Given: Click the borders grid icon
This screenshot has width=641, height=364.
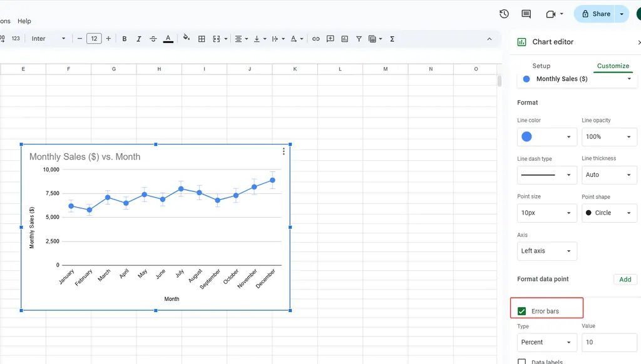Looking at the screenshot, I should (202, 39).
